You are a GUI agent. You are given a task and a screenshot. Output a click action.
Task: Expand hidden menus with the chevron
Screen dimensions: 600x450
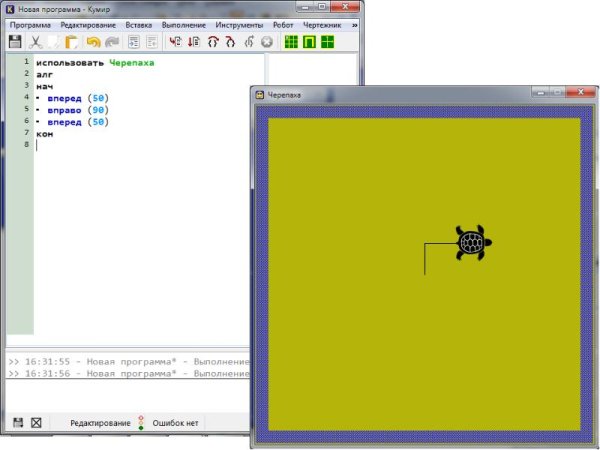pyautogui.click(x=355, y=23)
